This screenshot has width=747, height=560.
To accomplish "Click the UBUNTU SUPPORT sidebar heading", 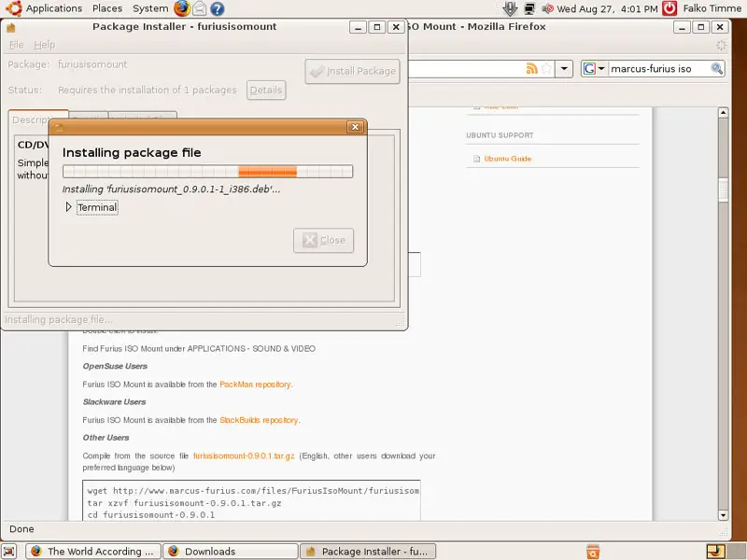I will pos(500,135).
